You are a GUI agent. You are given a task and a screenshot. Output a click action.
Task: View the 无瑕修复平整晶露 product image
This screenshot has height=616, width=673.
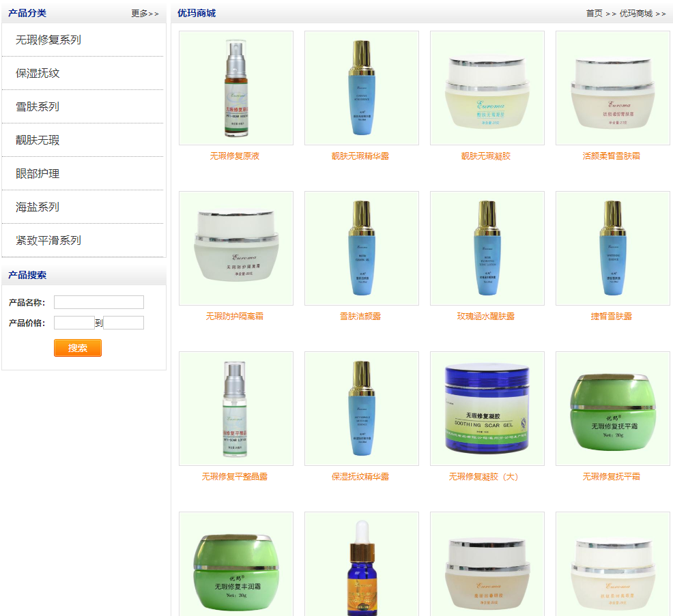[x=236, y=409]
